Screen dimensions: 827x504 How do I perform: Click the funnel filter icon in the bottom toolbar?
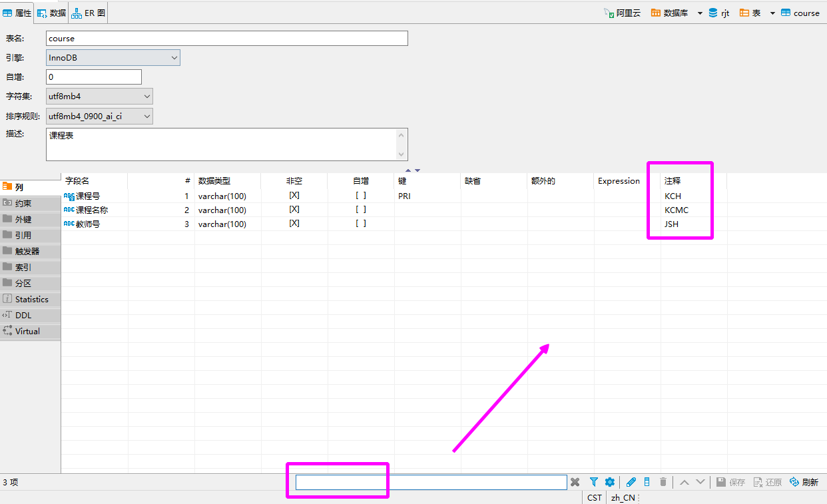coord(594,482)
